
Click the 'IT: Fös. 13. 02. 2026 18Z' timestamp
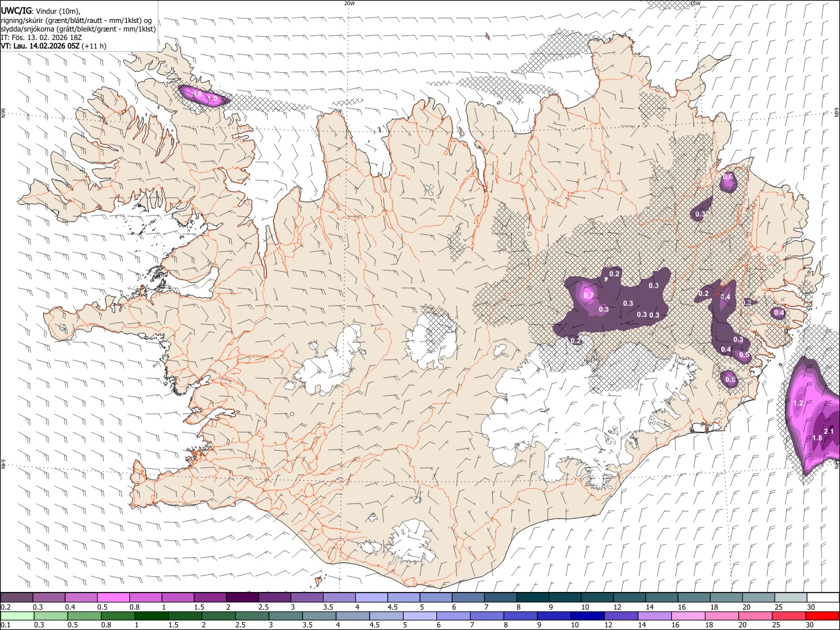[x=41, y=37]
